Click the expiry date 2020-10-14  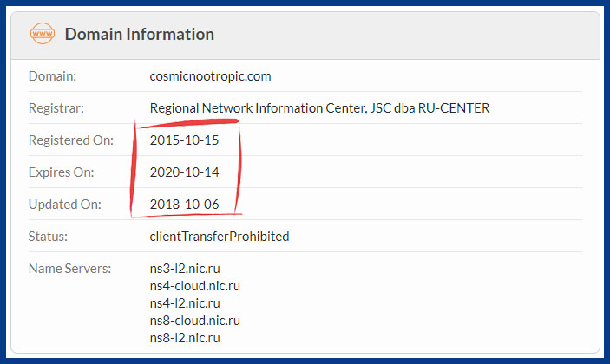click(185, 172)
